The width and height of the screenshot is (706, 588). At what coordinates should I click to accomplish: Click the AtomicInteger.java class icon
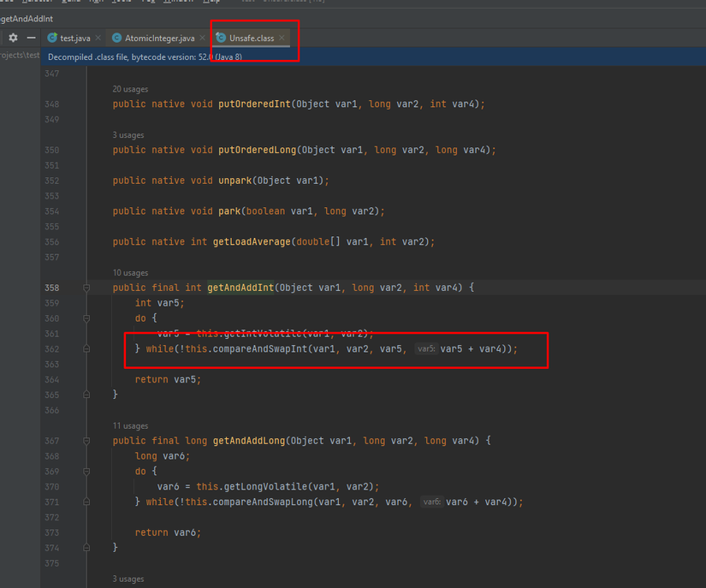coord(117,39)
